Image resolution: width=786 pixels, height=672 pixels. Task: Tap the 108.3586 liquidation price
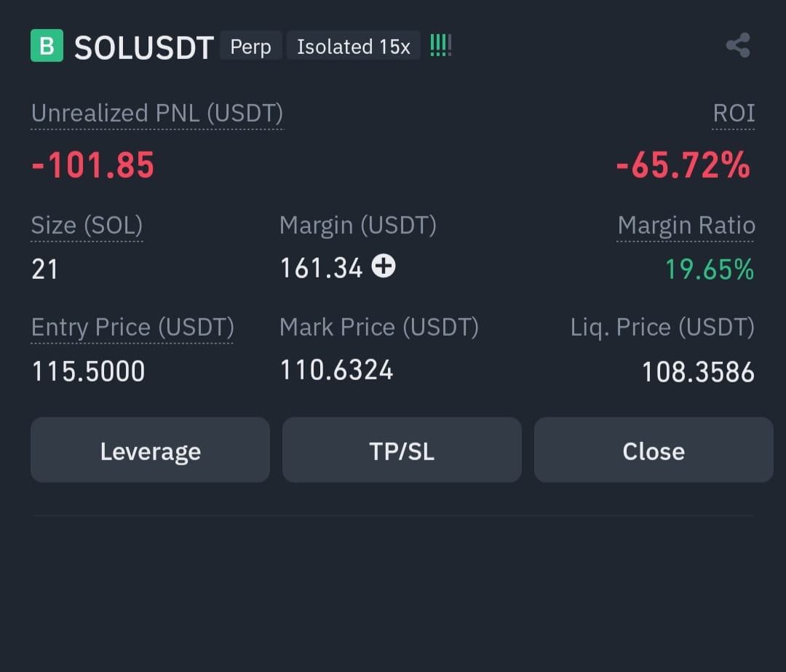point(698,372)
